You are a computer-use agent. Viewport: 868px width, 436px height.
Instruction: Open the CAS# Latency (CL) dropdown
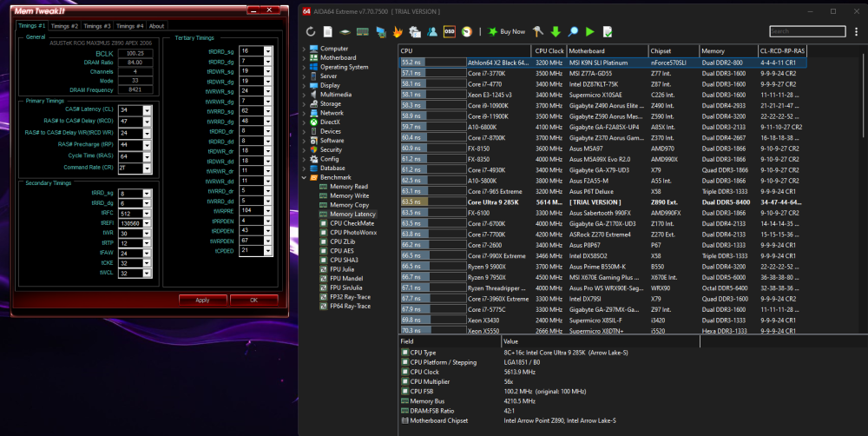point(148,110)
